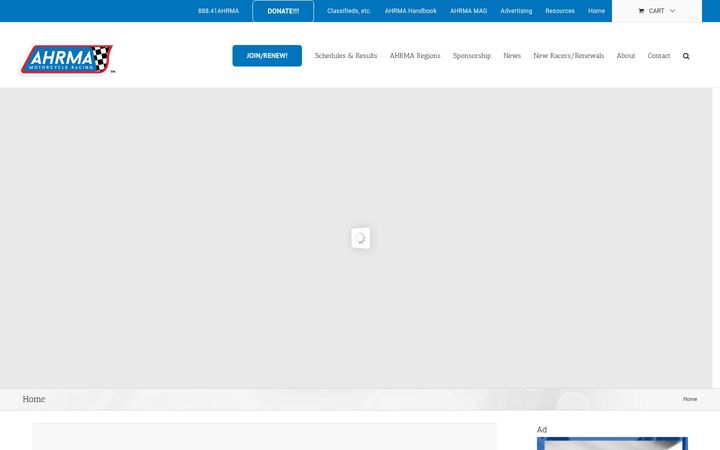Click the shopping cart icon
Image resolution: width=720 pixels, height=450 pixels.
(641, 11)
